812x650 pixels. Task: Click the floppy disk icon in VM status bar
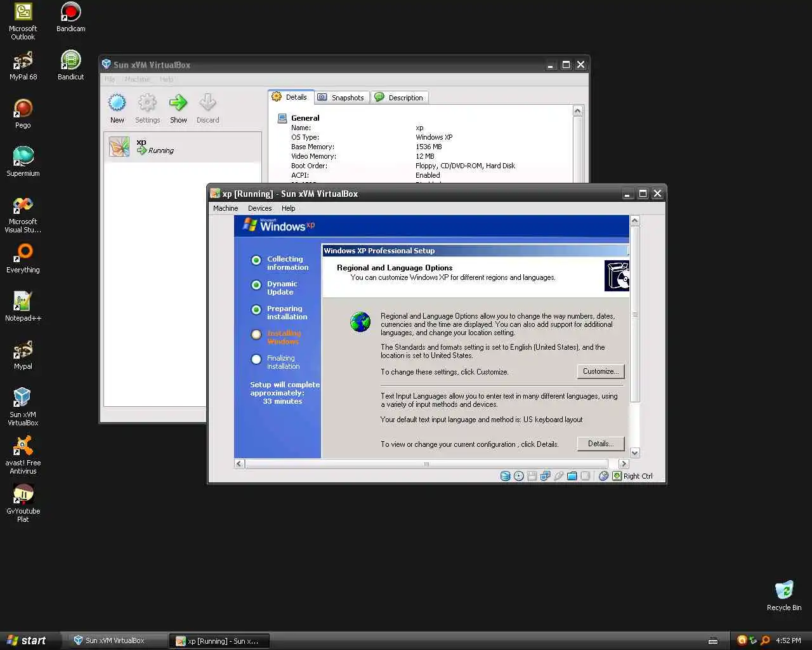532,476
